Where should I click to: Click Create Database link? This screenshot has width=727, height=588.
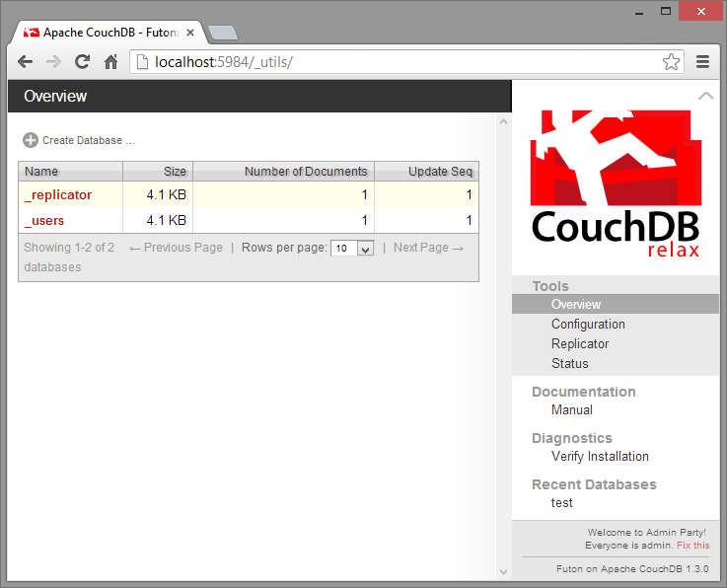[x=89, y=140]
